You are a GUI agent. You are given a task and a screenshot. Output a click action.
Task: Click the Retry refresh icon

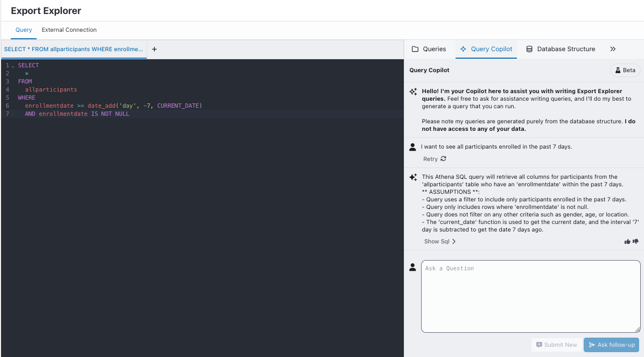(443, 159)
